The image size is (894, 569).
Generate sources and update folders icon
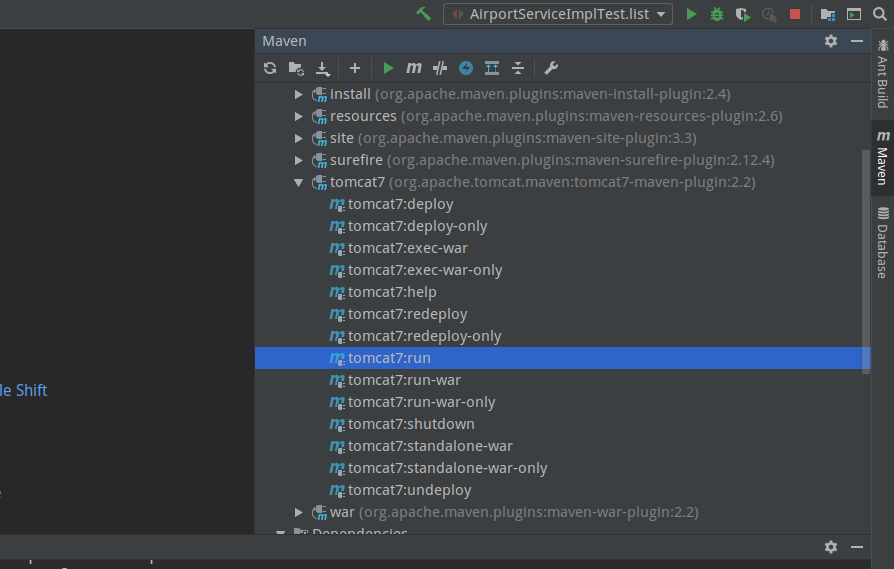click(296, 68)
